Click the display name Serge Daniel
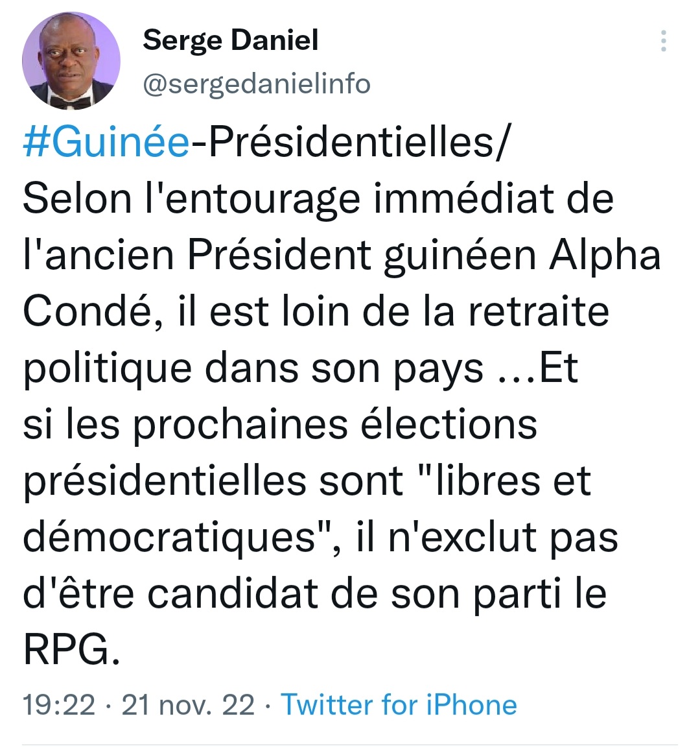Screen dimensions: 700x749 230,40
